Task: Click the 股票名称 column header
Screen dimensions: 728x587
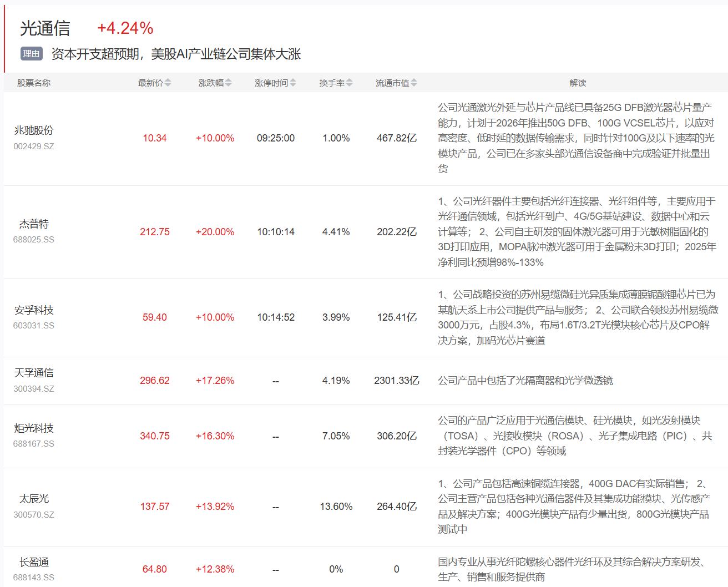Action: coord(33,83)
